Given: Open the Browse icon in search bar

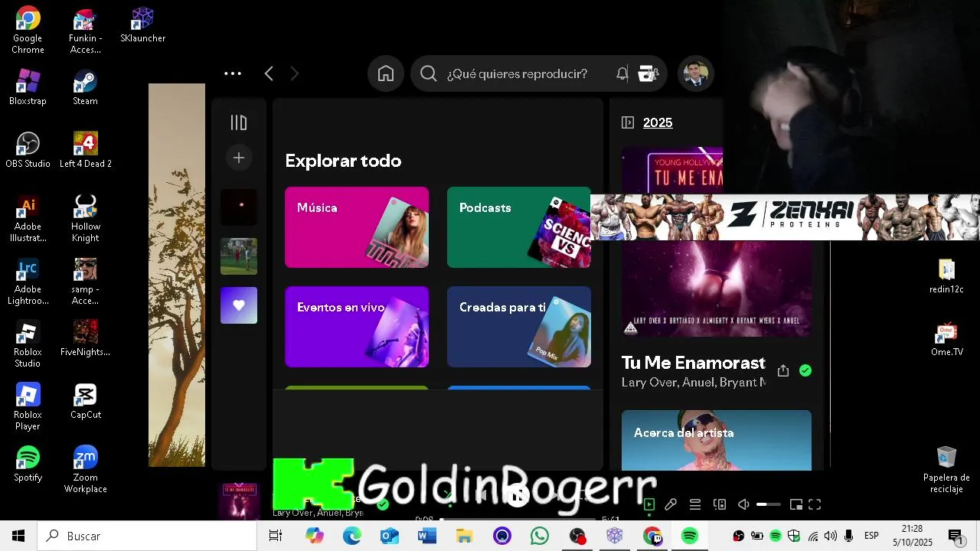Looking at the screenshot, I should pyautogui.click(x=648, y=73).
